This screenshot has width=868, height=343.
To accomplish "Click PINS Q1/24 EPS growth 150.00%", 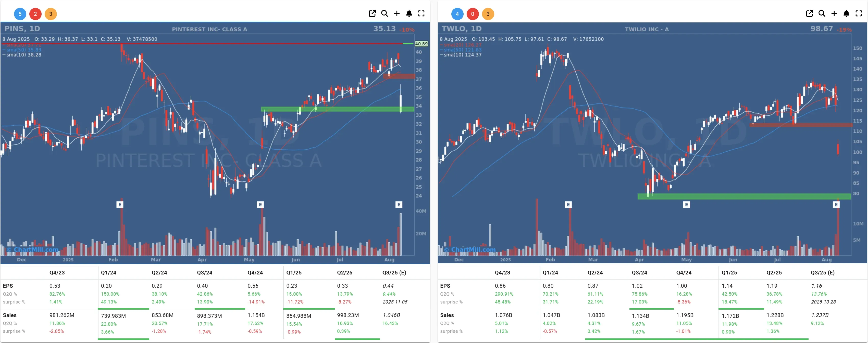I will [110, 294].
